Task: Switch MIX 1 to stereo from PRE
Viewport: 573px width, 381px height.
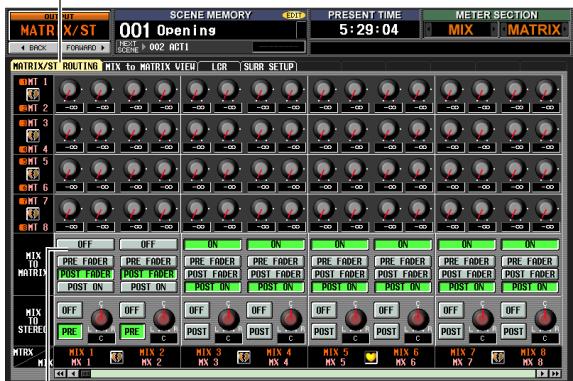Action: point(69,332)
